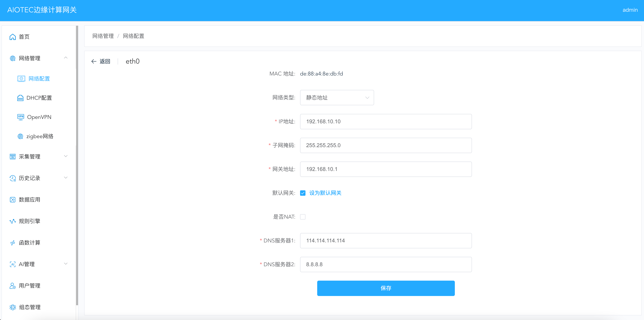Click the eth0 interface heading
Image resolution: width=644 pixels, height=320 pixels.
[132, 61]
